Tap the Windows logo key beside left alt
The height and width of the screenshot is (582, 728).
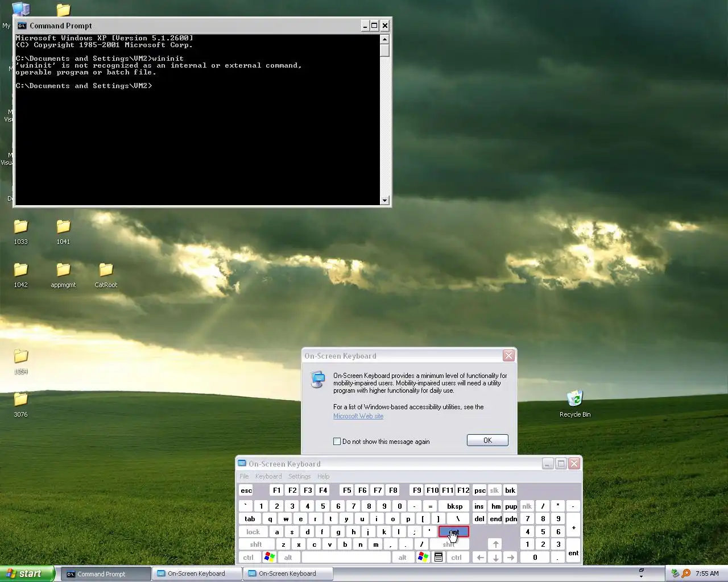point(270,557)
